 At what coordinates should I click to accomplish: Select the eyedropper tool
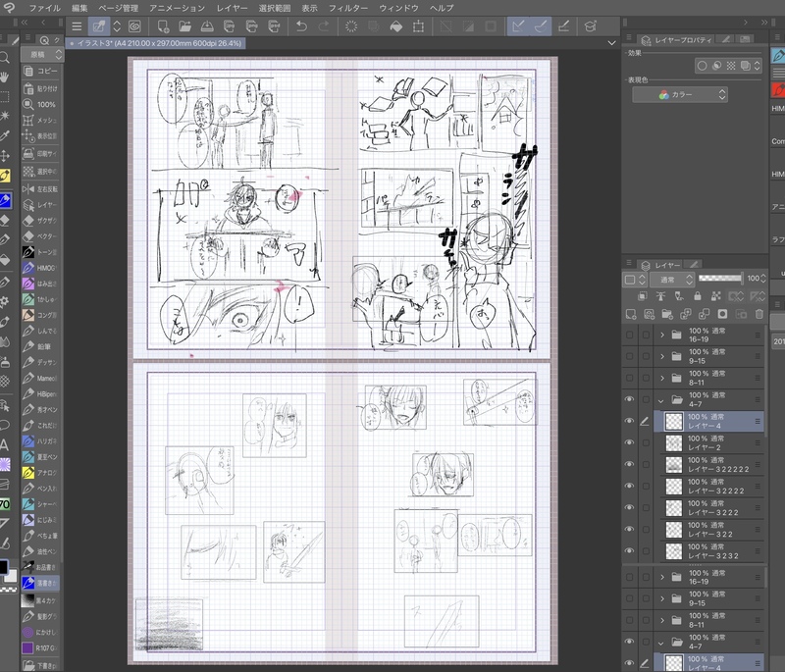pyautogui.click(x=5, y=135)
